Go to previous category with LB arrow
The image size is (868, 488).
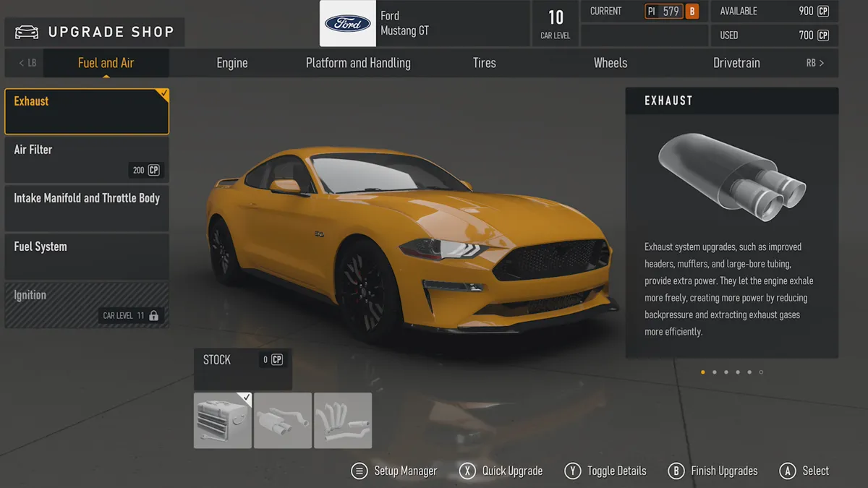27,63
